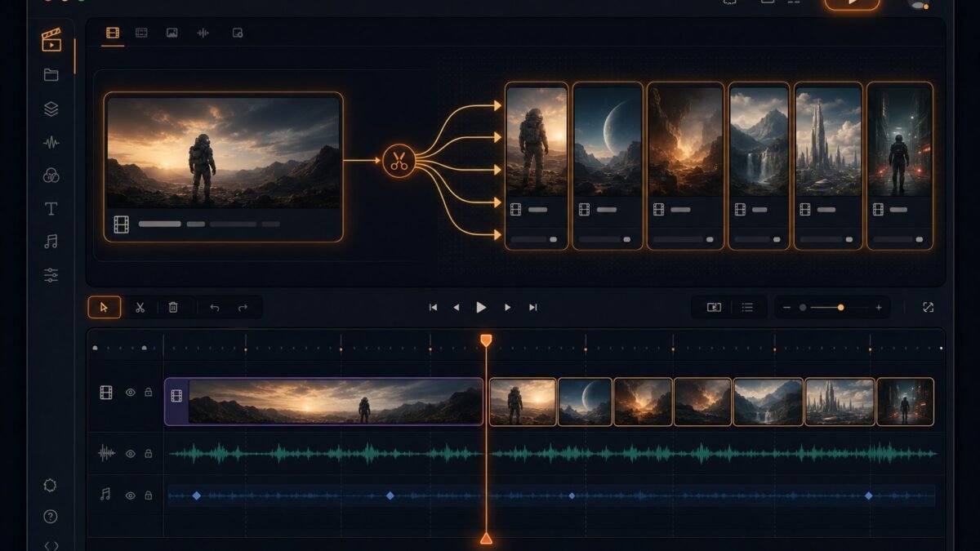
Task: Click the orange playhead marker on ruler
Action: tap(486, 340)
